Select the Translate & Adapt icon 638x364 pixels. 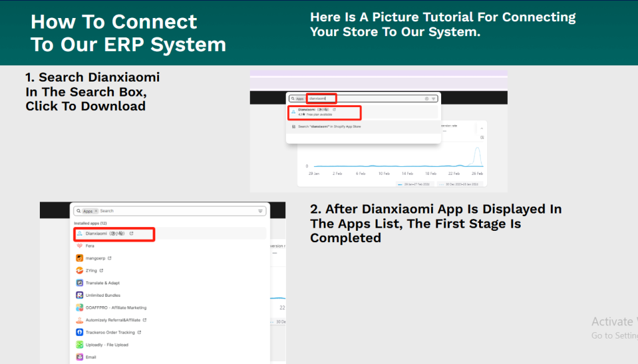79,282
